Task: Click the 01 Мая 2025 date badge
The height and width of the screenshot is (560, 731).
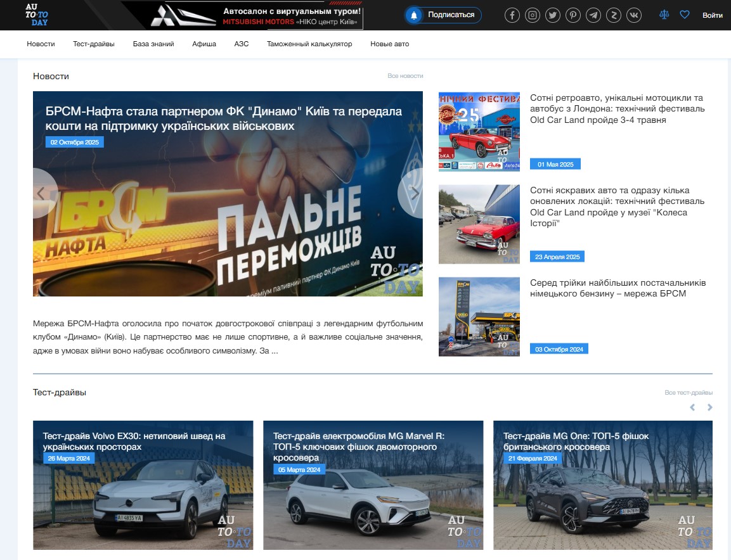Action: 555,164
